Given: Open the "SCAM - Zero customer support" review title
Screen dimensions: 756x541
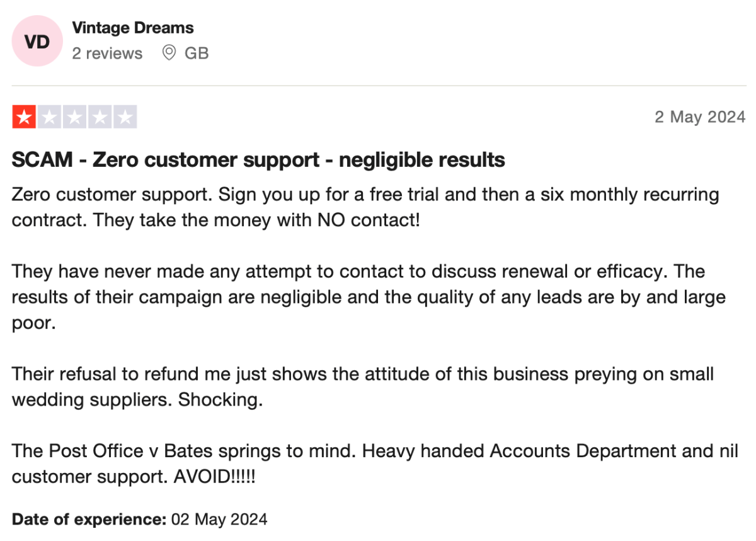Looking at the screenshot, I should [258, 160].
